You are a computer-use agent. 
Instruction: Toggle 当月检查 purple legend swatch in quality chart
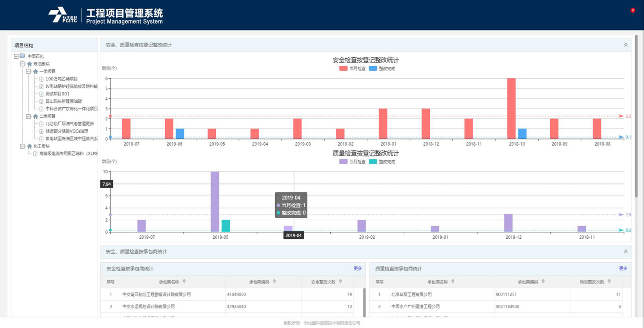coord(343,162)
